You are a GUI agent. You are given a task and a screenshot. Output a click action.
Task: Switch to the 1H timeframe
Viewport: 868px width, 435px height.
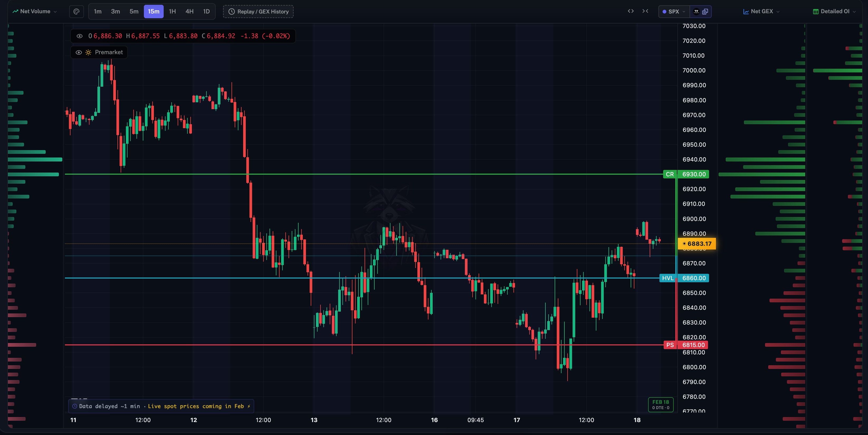pos(172,11)
